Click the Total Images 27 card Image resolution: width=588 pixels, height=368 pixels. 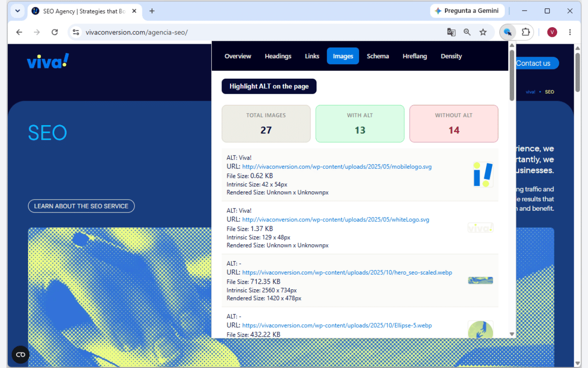pos(266,124)
